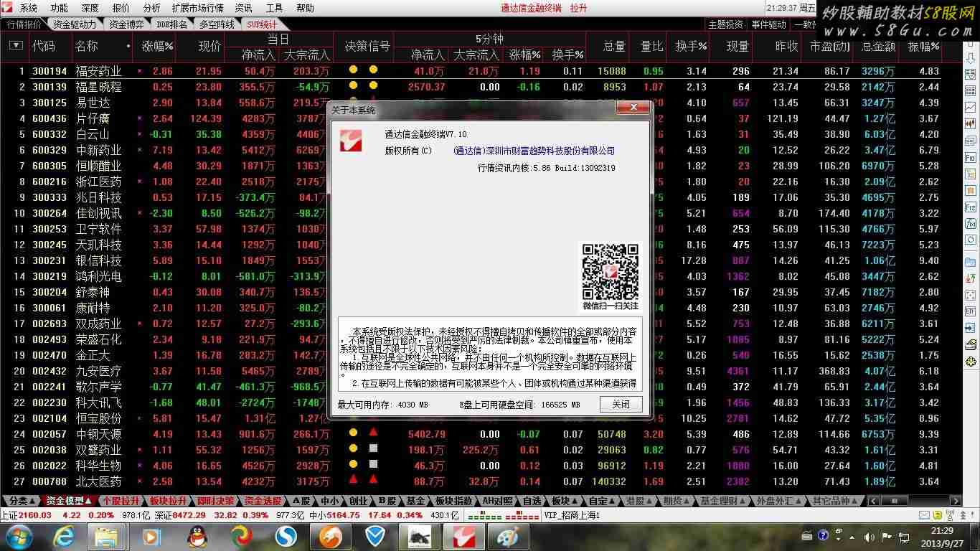Sort by the 现价 column header

pyautogui.click(x=209, y=46)
